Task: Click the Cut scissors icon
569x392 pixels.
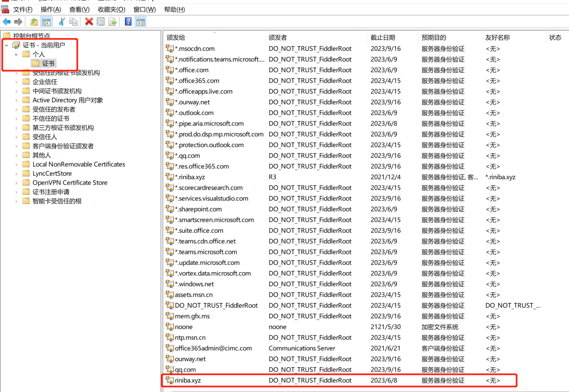Action: click(x=61, y=22)
